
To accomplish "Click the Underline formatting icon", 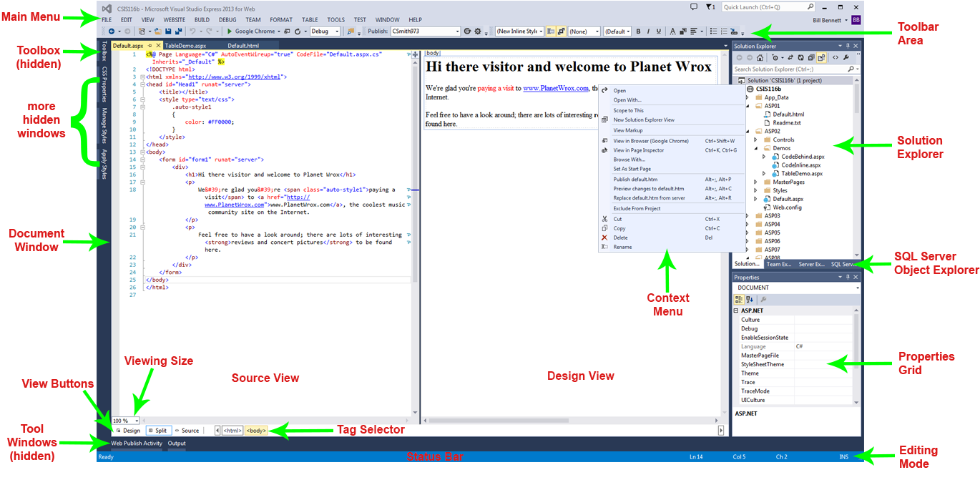I will pyautogui.click(x=658, y=31).
